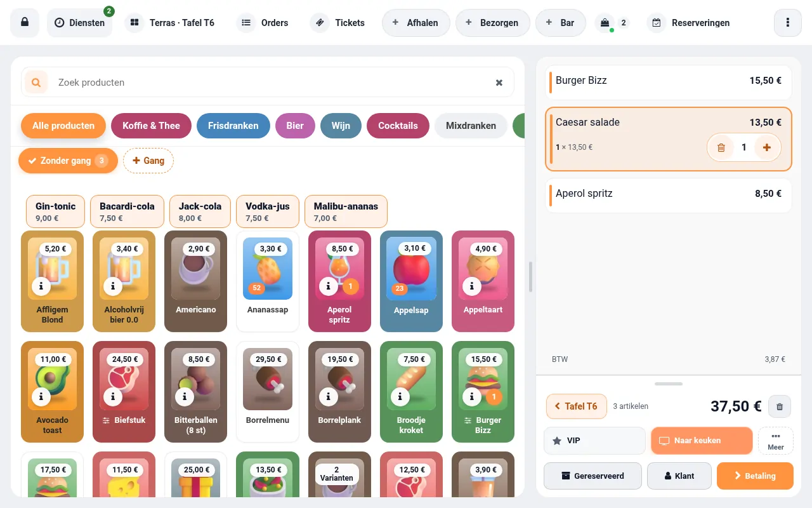Show info for Affligem Blond
This screenshot has width=812, height=508.
coord(41,286)
